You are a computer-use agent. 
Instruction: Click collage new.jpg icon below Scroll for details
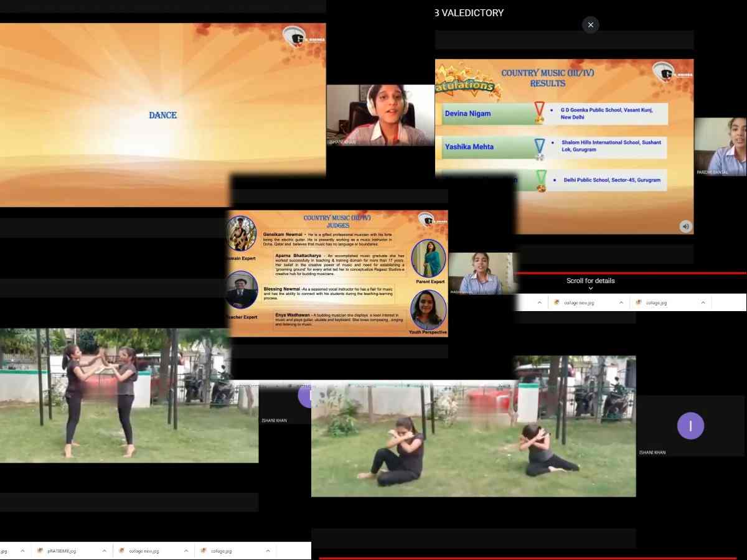557,302
